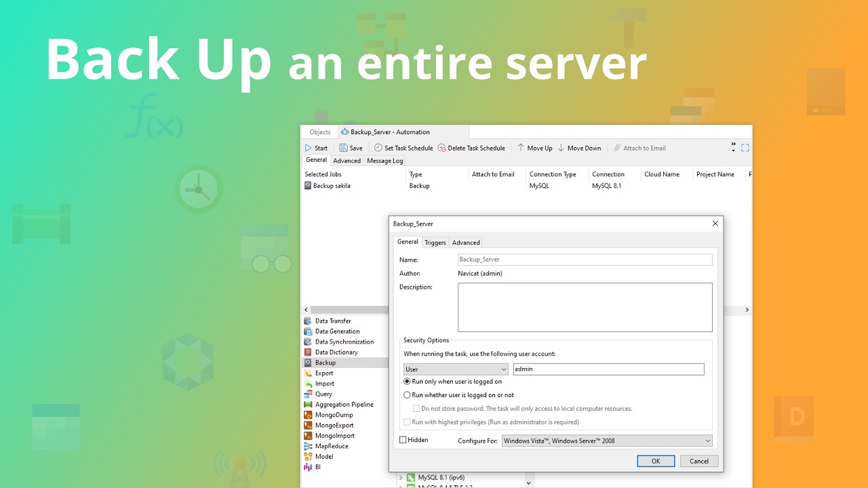Click Delete Task Schedule icon
The width and height of the screenshot is (868, 488).
(442, 148)
